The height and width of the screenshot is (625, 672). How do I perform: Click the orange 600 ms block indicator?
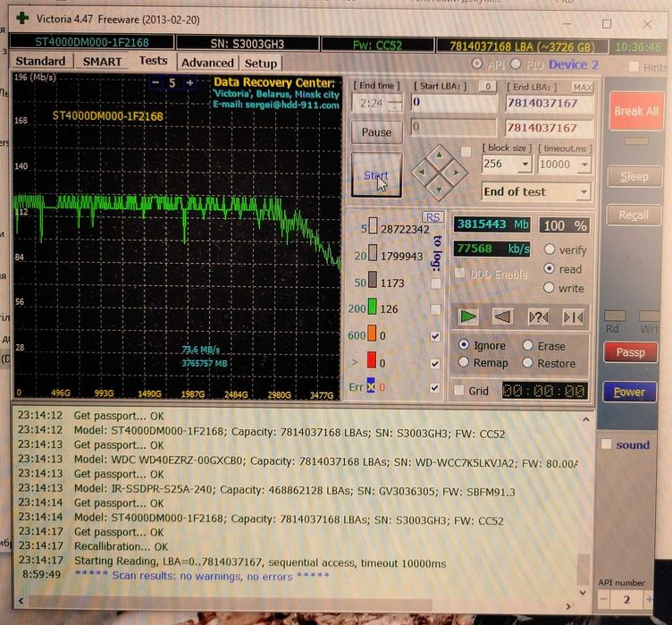coord(372,334)
